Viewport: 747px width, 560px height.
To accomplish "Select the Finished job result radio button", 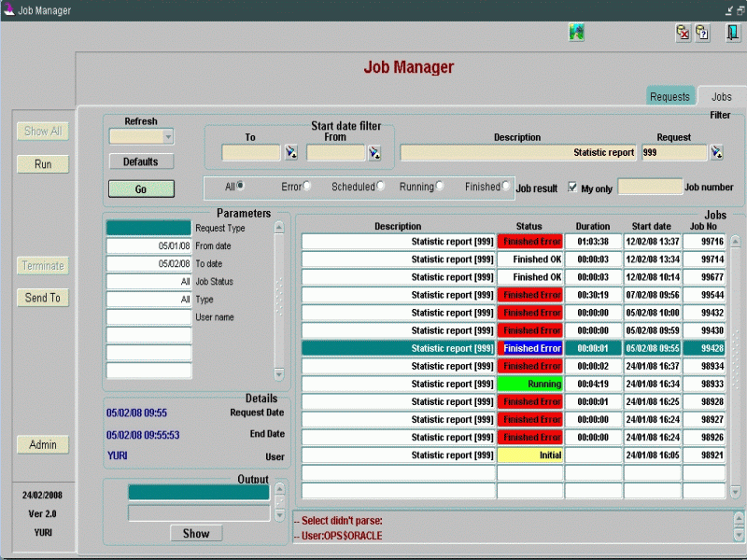I will point(506,186).
